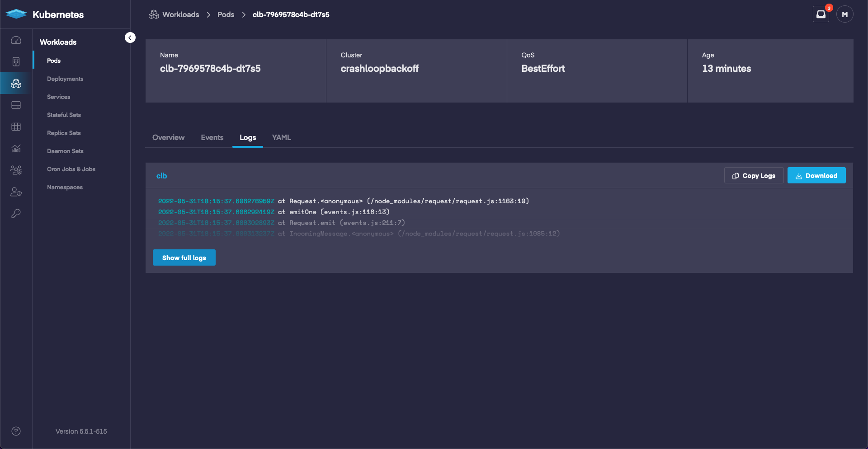Click the breadcrumb pod name clb-7969578c4b-dt7s5
Image resolution: width=868 pixels, height=449 pixels.
291,14
